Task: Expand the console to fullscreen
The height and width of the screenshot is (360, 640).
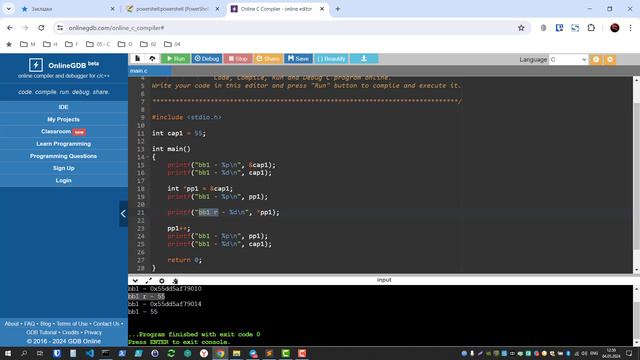Action: point(149,281)
